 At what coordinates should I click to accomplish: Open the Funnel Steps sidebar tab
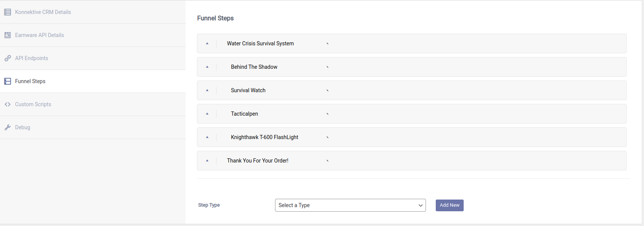(30, 81)
